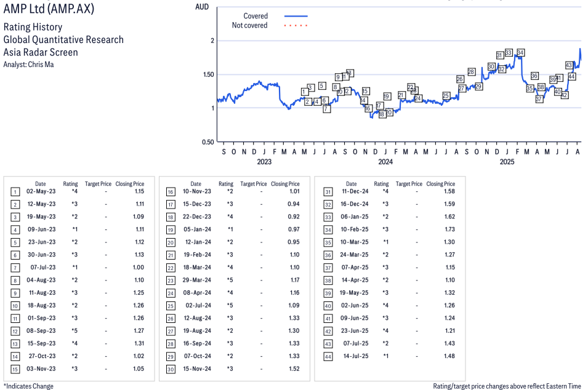Select the '15-Dec-23' date cell
588x390 pixels.
pyautogui.click(x=197, y=204)
